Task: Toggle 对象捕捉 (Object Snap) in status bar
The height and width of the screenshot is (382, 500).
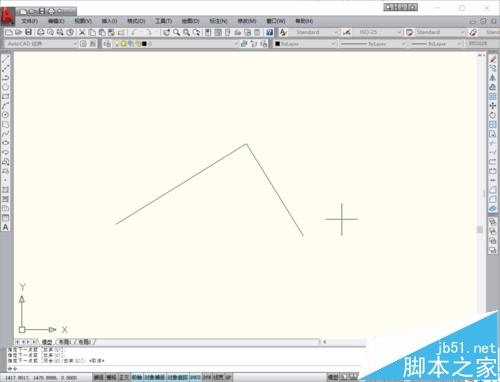Action: coord(154,377)
